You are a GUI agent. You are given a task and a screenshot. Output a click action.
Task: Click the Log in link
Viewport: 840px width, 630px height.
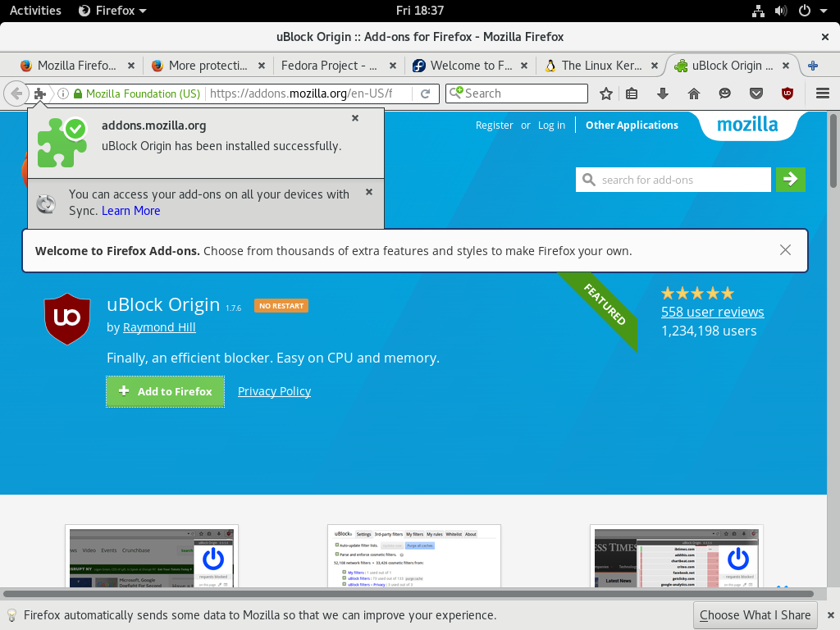click(x=551, y=126)
